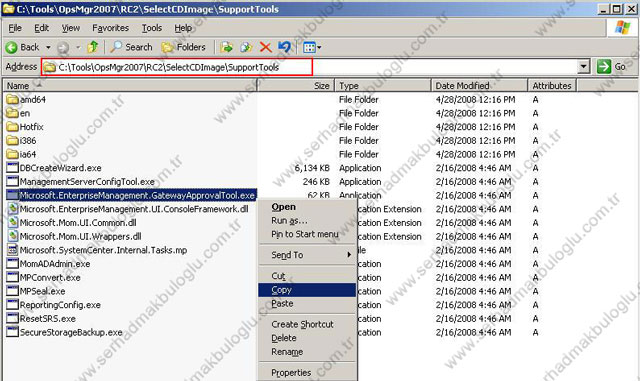Choose Cut in the context menu
The image size is (640, 381).
pos(307,276)
